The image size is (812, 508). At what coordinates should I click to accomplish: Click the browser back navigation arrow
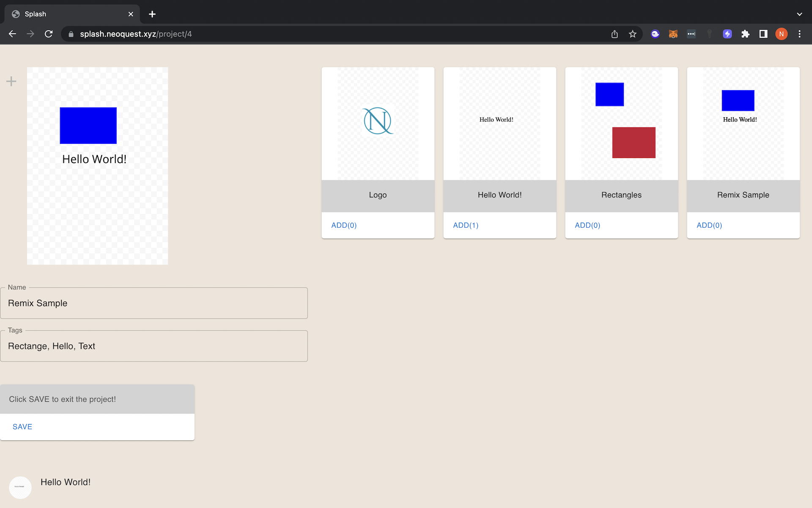click(12, 34)
